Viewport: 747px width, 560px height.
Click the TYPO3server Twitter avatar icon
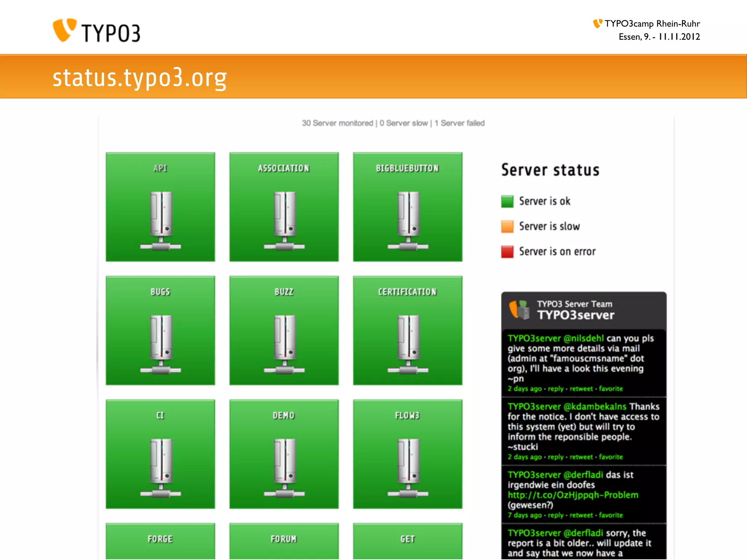(x=519, y=310)
